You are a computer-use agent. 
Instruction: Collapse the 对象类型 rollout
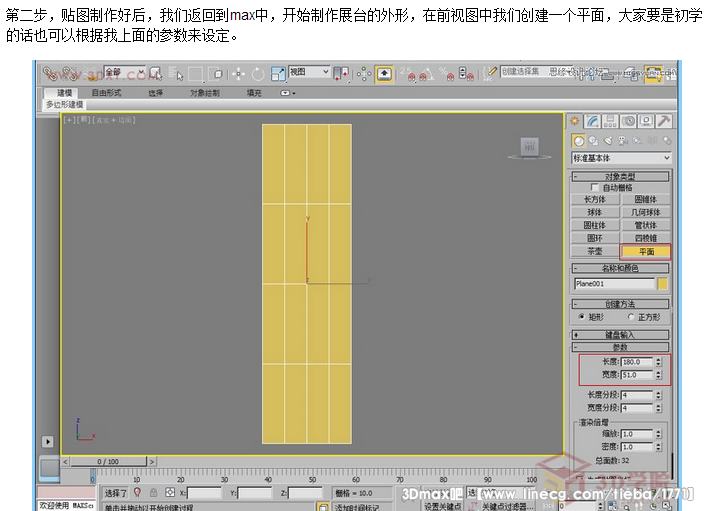coord(620,176)
